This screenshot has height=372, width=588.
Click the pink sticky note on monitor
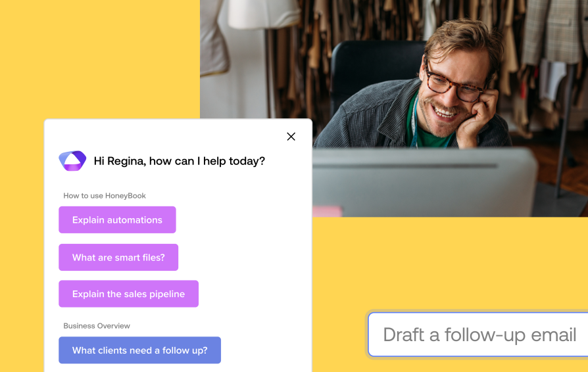click(327, 211)
